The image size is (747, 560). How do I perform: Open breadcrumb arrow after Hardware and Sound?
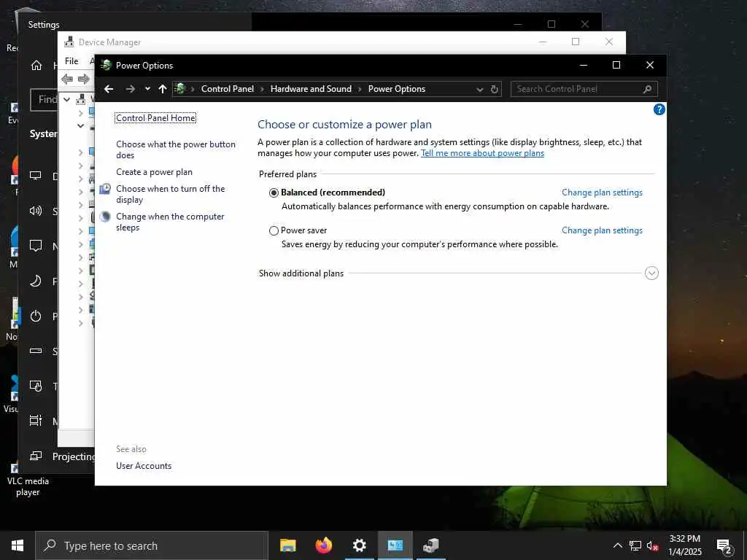coord(360,89)
